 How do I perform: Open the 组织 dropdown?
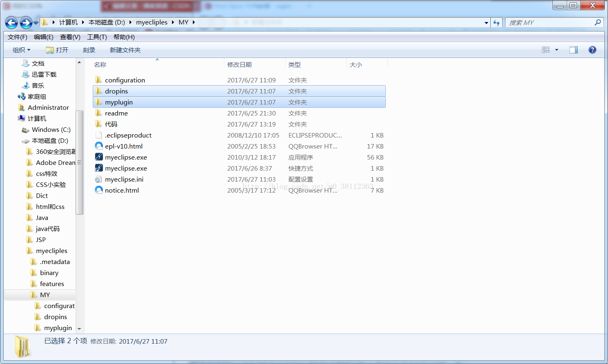click(x=22, y=50)
